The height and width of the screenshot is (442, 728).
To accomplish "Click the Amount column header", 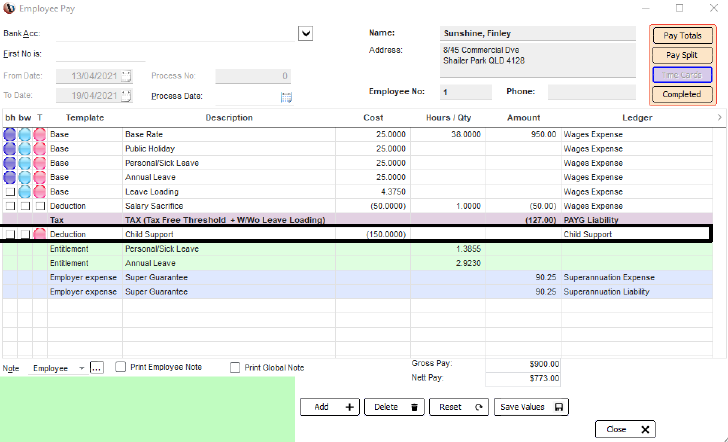I will click(x=524, y=118).
